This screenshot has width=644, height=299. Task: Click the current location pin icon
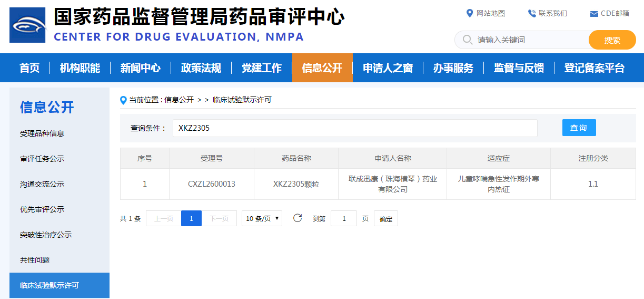124,100
